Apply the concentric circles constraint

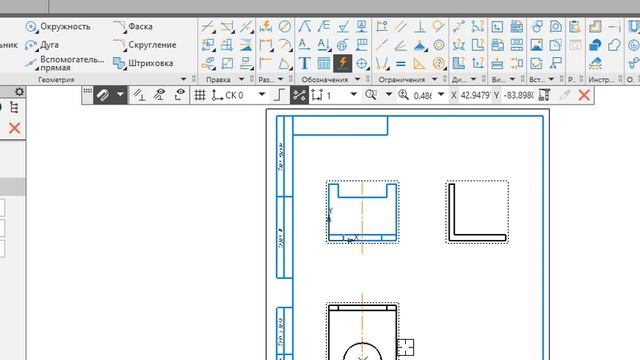(x=439, y=45)
